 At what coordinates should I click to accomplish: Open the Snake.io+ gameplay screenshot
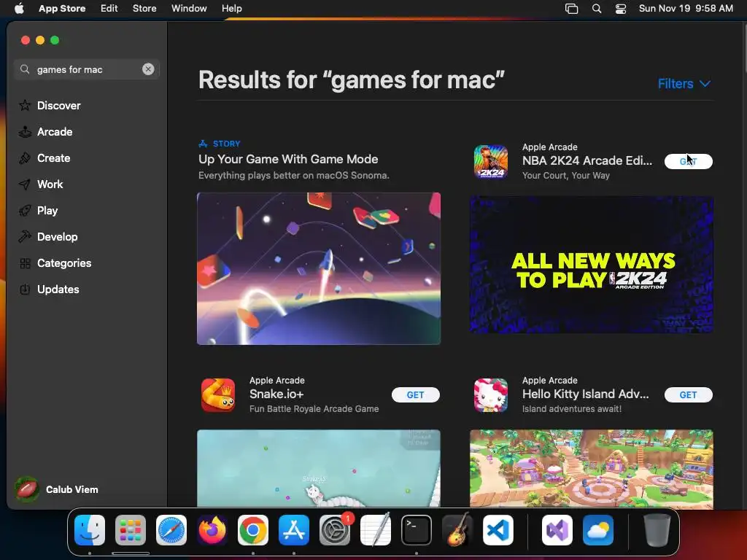pyautogui.click(x=319, y=468)
